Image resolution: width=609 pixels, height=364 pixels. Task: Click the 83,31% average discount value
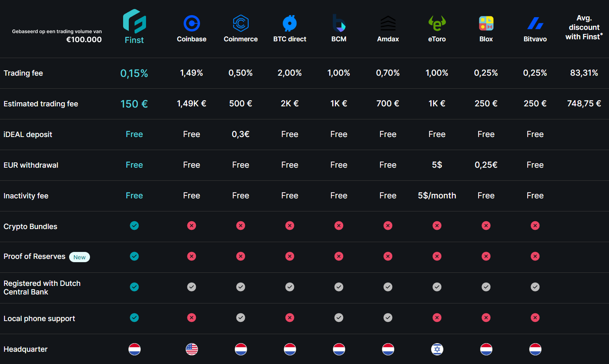[x=584, y=73]
